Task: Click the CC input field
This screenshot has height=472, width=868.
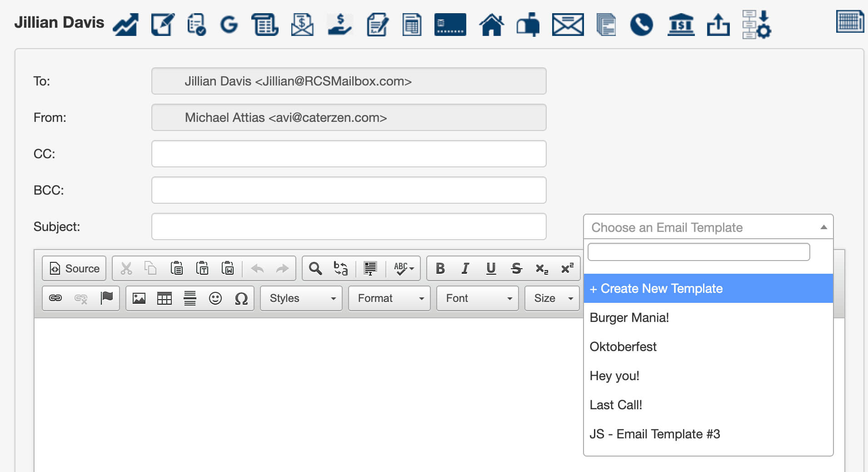Action: (349, 154)
